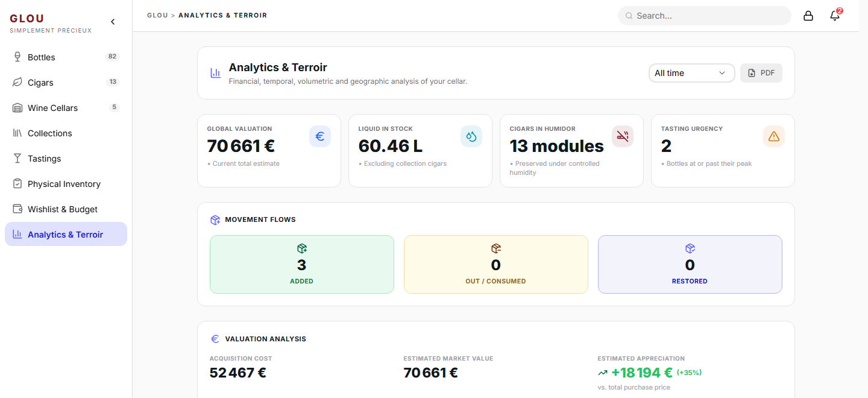Viewport: 868px width, 398px height.
Task: Click the Acquisition Cost 52 467 € value
Action: [x=238, y=373]
